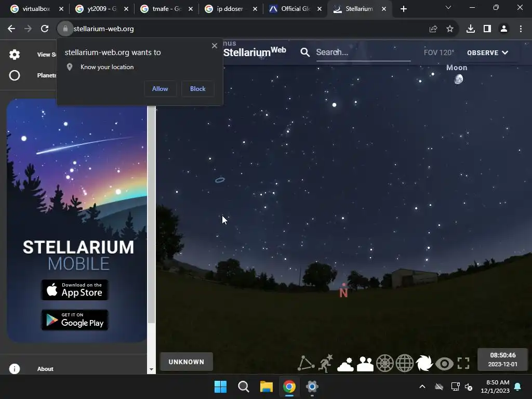Open Windows Start menu
Screen dimensions: 532x399
220,387
